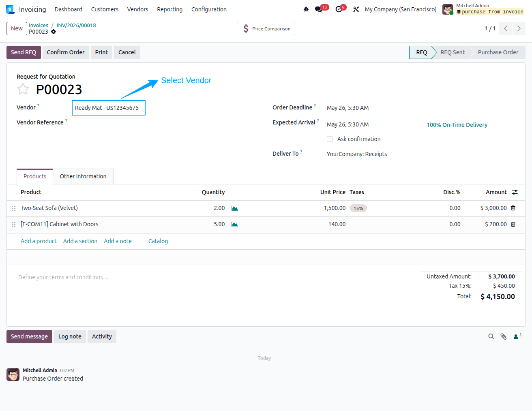Click Add a note link
The image size is (532, 411).
click(118, 241)
